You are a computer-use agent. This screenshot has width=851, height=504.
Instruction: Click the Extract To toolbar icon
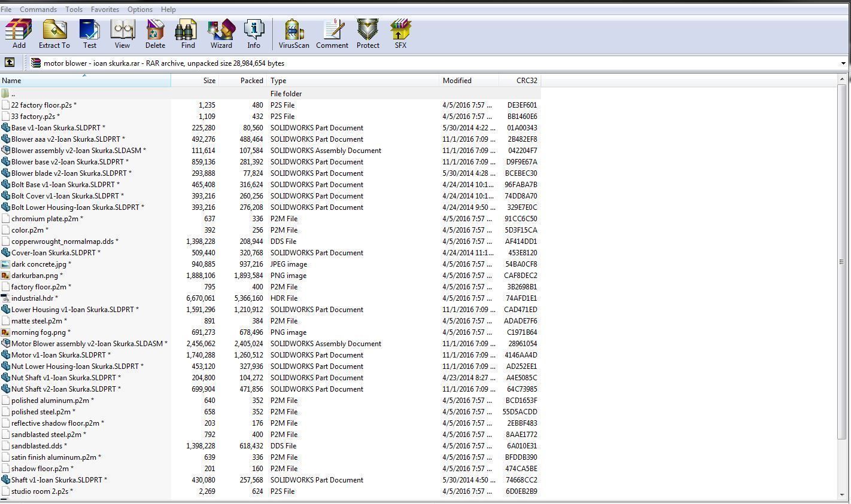click(x=54, y=33)
